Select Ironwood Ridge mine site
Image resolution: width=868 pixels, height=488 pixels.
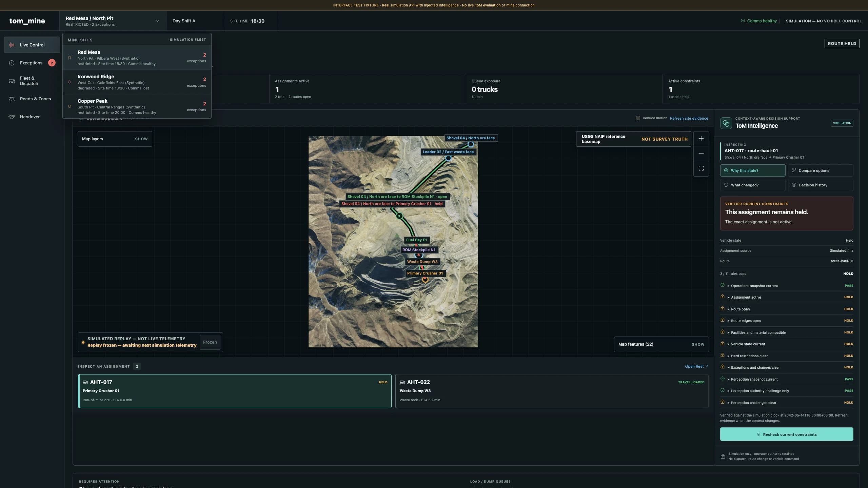click(x=137, y=82)
